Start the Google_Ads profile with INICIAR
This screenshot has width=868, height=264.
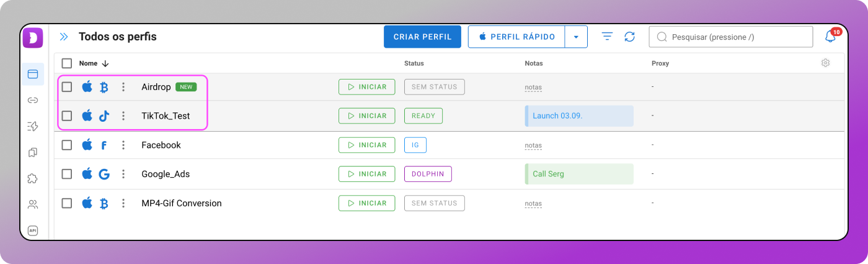[x=367, y=174]
